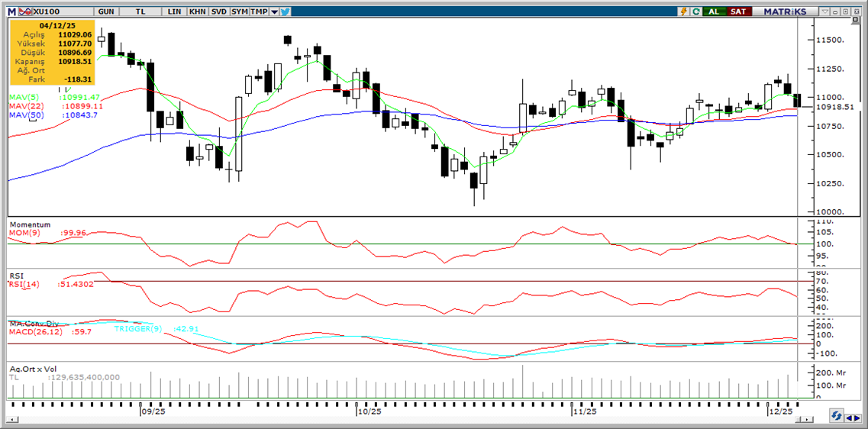Click the green AL buy button
Screen dimensions: 868x429
pos(714,11)
